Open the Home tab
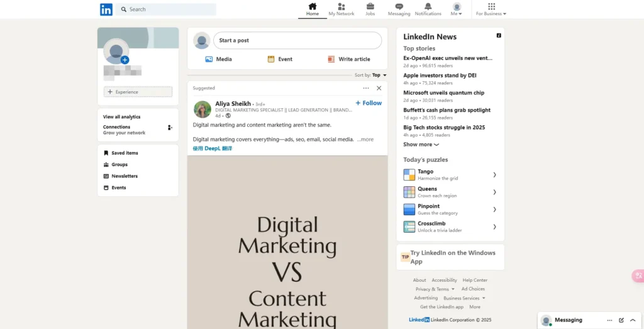 tap(313, 9)
